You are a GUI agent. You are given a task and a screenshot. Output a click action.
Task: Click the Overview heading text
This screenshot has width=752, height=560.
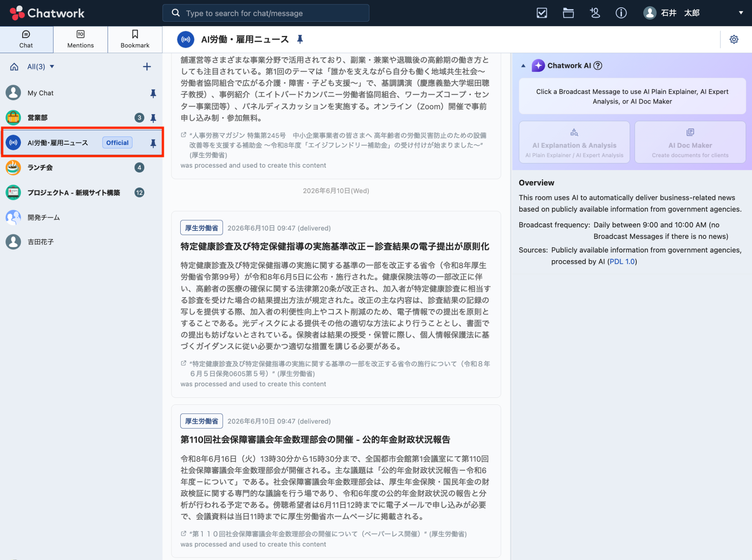pos(536,183)
